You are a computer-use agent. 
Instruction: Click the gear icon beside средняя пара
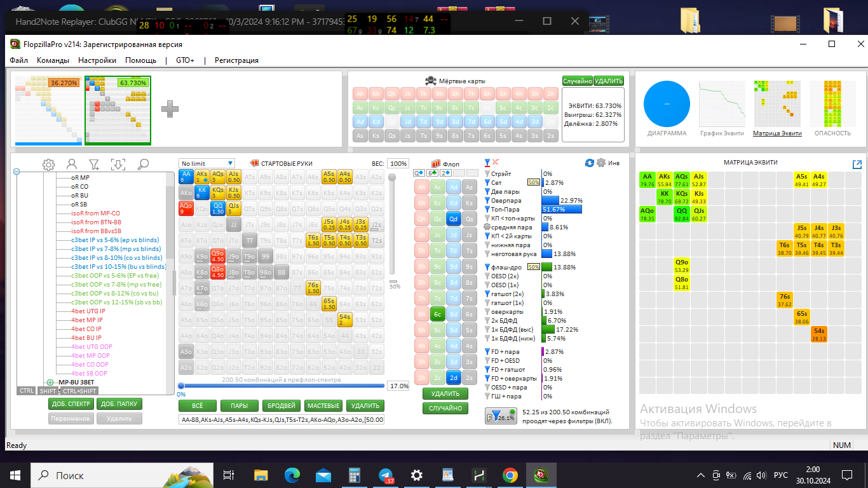tap(487, 227)
